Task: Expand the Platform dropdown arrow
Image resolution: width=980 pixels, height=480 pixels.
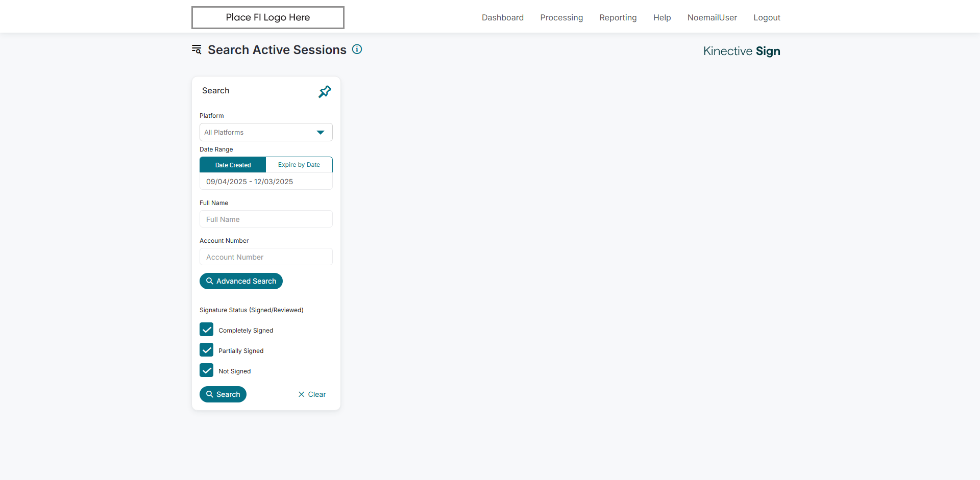Action: pos(321,133)
